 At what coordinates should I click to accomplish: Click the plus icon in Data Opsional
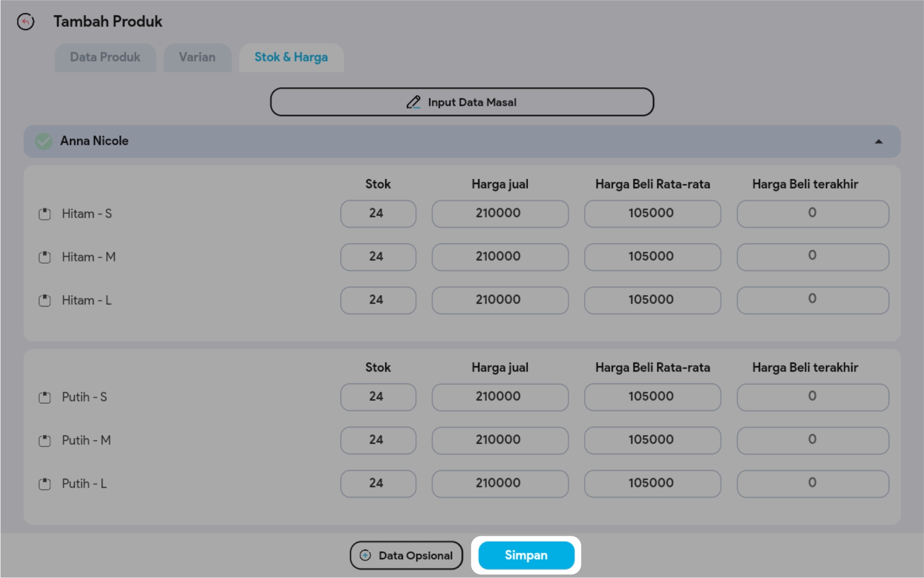[366, 555]
